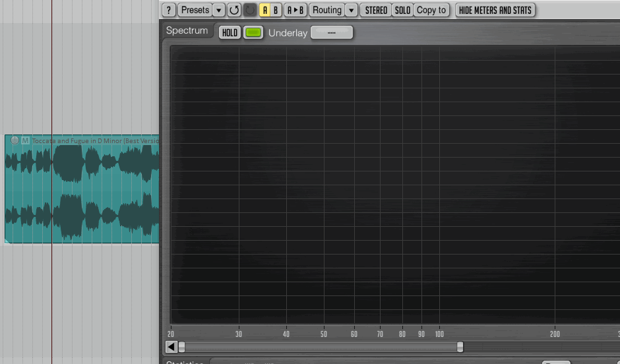Click Hide Meters and Stats
This screenshot has height=364, width=620.
coord(495,10)
